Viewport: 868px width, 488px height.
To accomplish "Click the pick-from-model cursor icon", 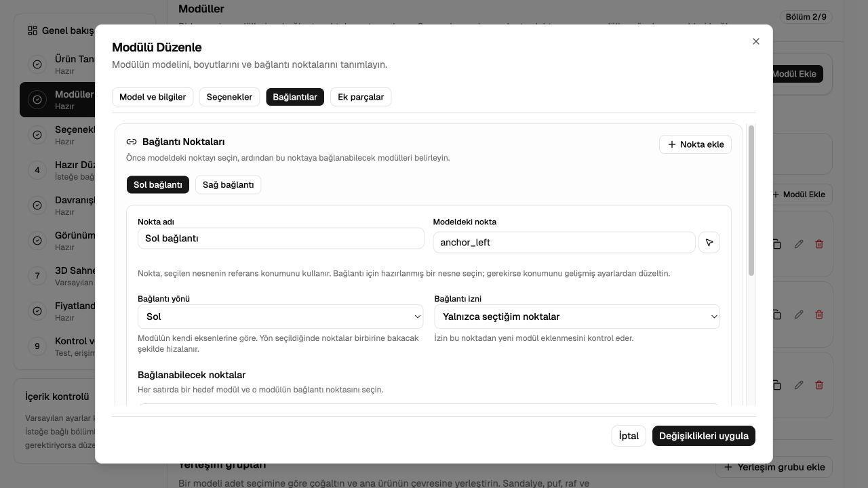I will pos(709,243).
